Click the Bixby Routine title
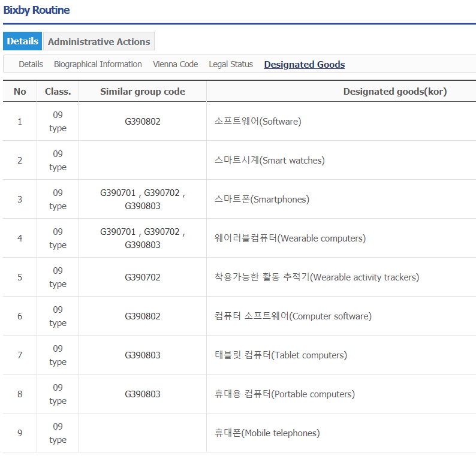476x459 pixels. coord(37,10)
